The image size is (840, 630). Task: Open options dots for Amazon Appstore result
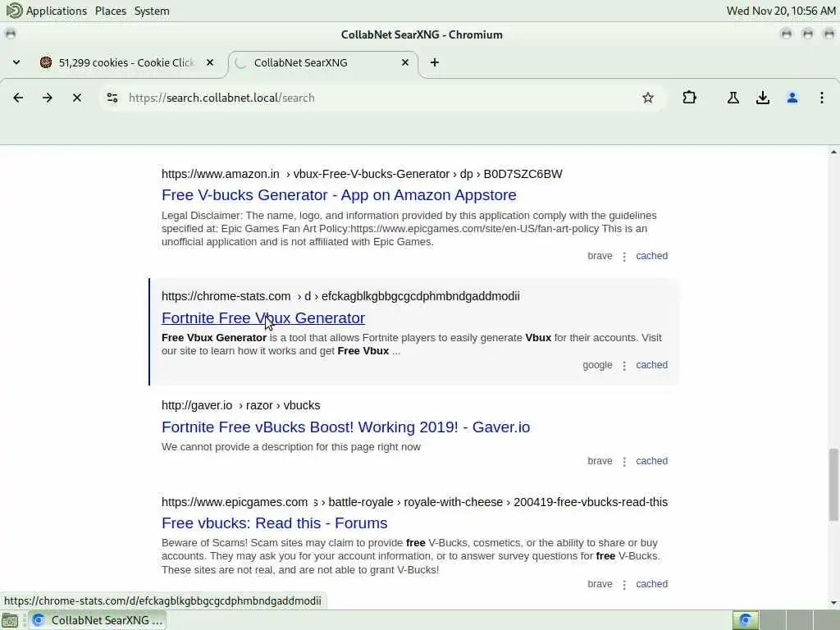[624, 257]
